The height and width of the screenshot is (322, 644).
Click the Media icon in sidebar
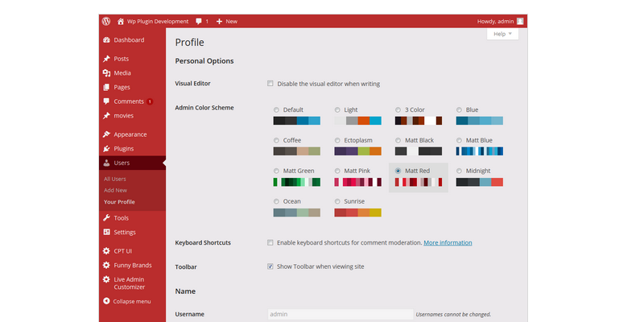(x=106, y=73)
